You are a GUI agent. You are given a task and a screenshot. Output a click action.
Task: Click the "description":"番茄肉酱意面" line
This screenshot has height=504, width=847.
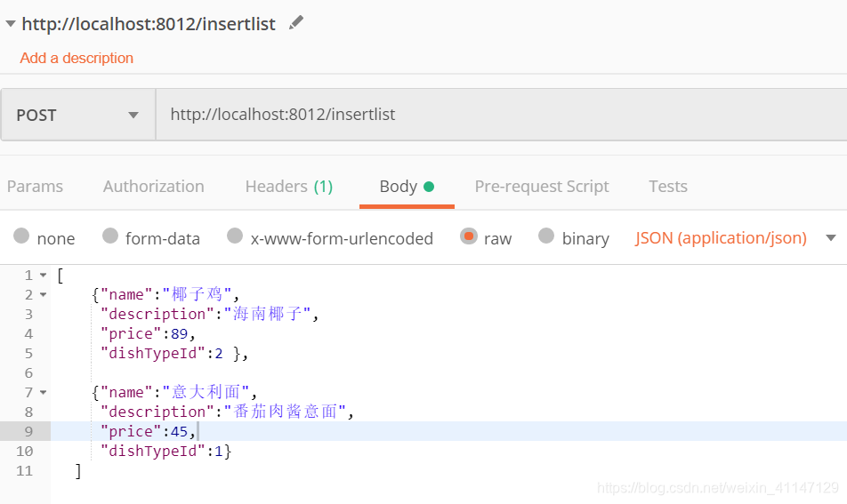click(227, 412)
